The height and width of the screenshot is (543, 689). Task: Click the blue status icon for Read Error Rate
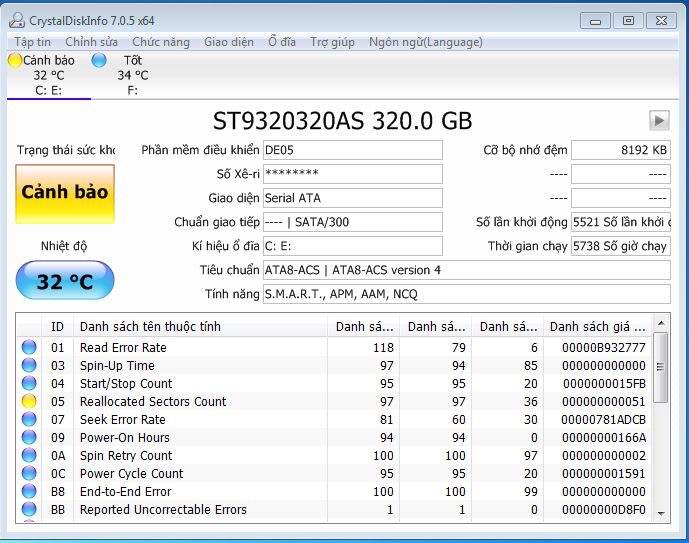point(29,348)
